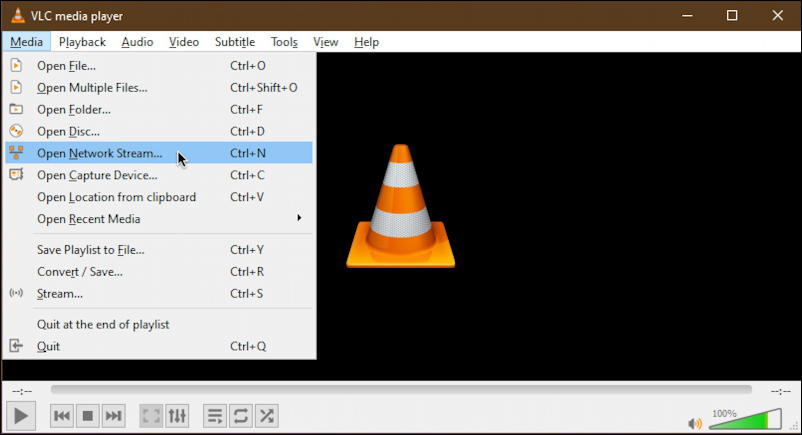Expand the Open Recent Media submenu arrow

[x=299, y=218]
